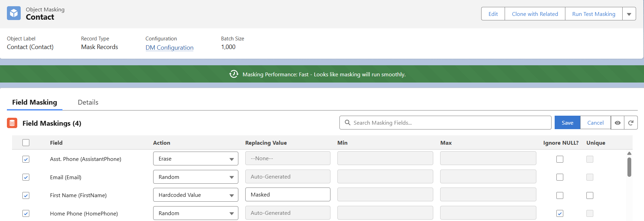Open Action dropdown for Asst. Phone

(x=196, y=159)
